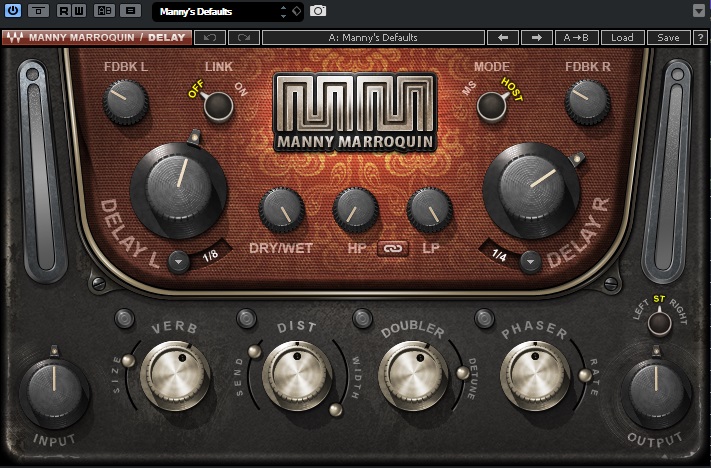
Task: Click the HP filter knob
Action: (356, 210)
